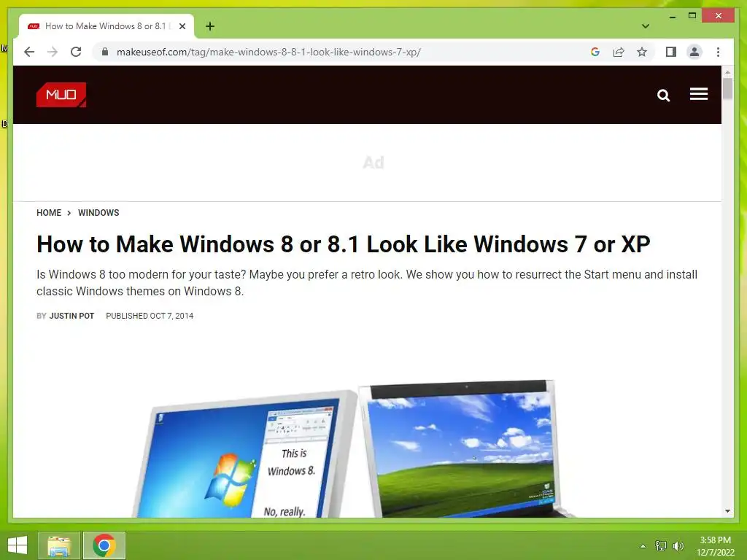
Task: Open a new tab with the plus button
Action: click(210, 26)
